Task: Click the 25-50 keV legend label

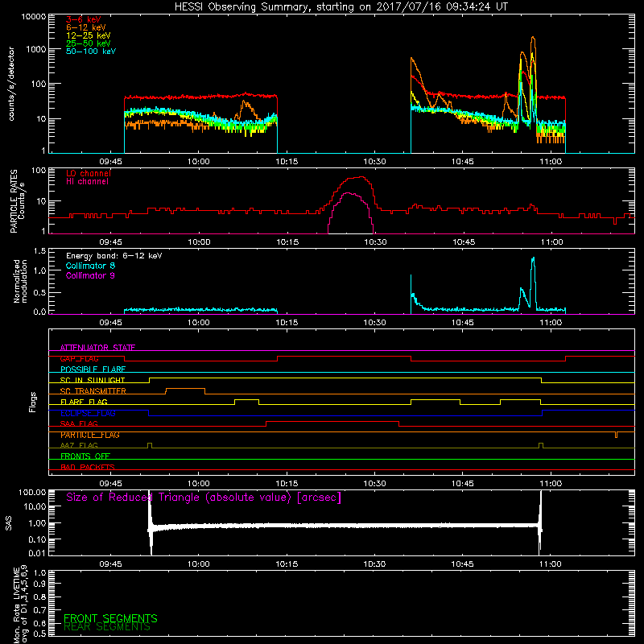Action: click(x=88, y=43)
